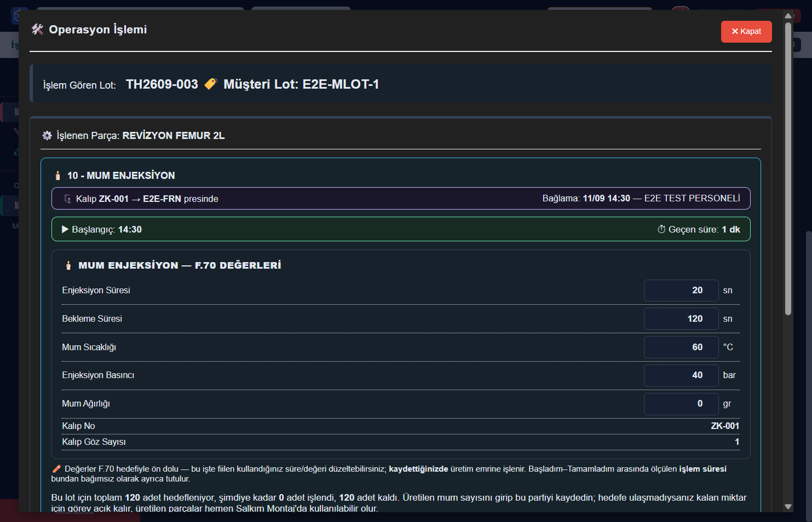Click the ZK-001 value in the Kalıp No row

725,426
